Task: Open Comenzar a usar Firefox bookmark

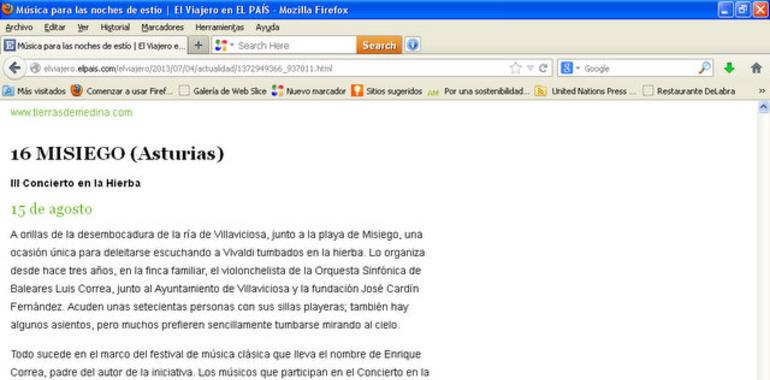Action: 122,91
